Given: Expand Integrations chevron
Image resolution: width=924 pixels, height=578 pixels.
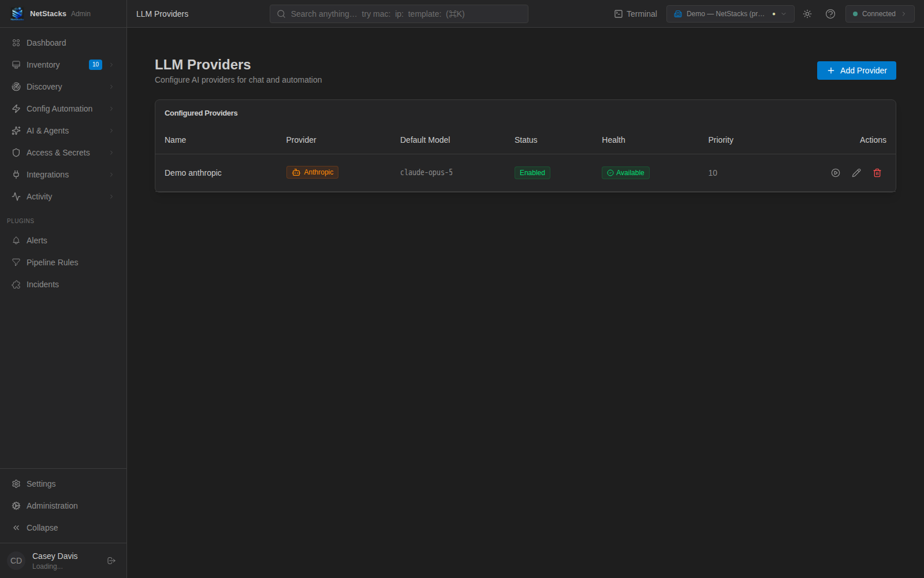Looking at the screenshot, I should click(x=111, y=175).
